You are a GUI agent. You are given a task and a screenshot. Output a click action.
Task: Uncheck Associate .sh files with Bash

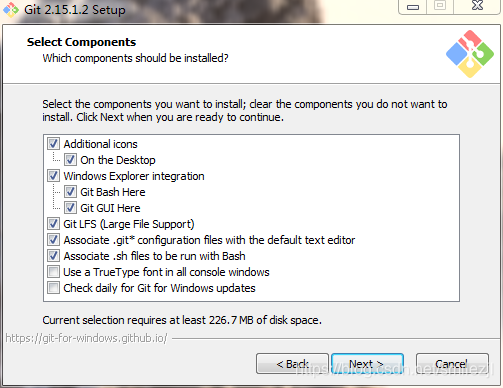pos(53,256)
